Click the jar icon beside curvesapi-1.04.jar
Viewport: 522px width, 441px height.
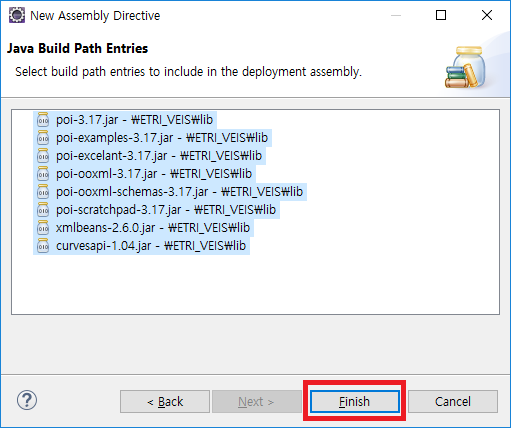tap(43, 246)
